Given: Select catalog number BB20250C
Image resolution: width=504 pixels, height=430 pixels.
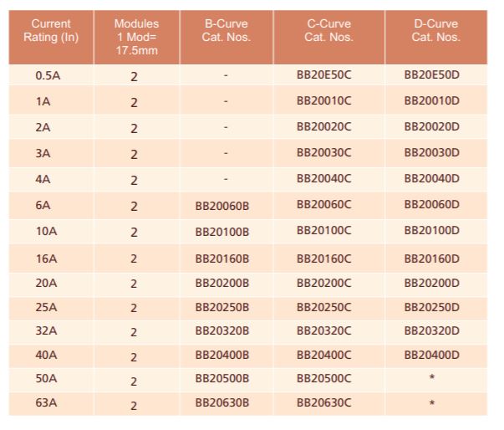Looking at the screenshot, I should point(324,307).
